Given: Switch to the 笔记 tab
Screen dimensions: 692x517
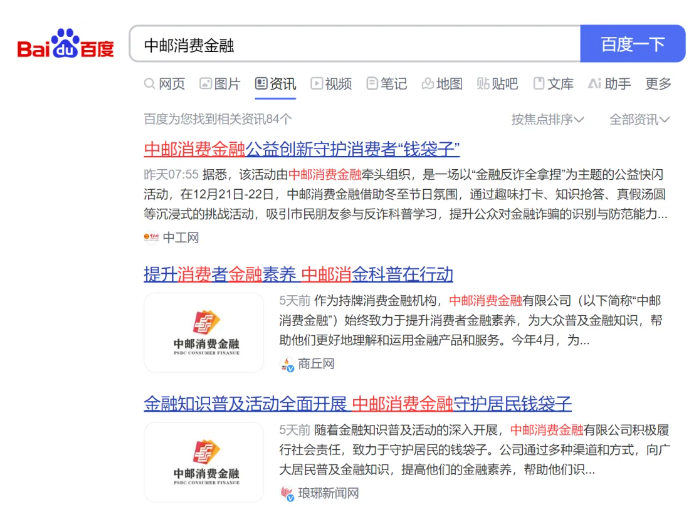Looking at the screenshot, I should (387, 83).
